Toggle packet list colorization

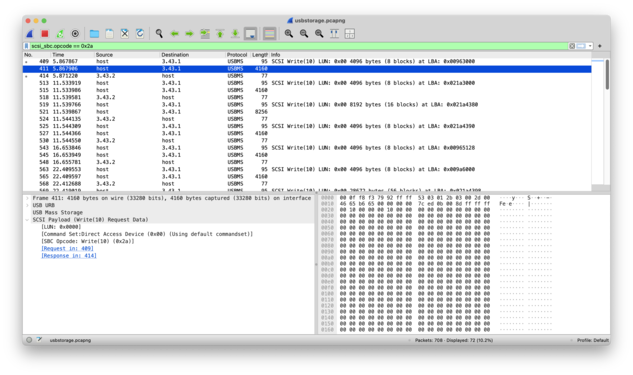[269, 34]
